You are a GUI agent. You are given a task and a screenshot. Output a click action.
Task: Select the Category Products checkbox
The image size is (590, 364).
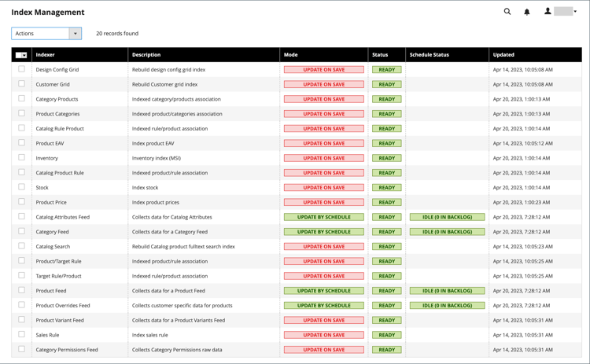click(x=21, y=98)
